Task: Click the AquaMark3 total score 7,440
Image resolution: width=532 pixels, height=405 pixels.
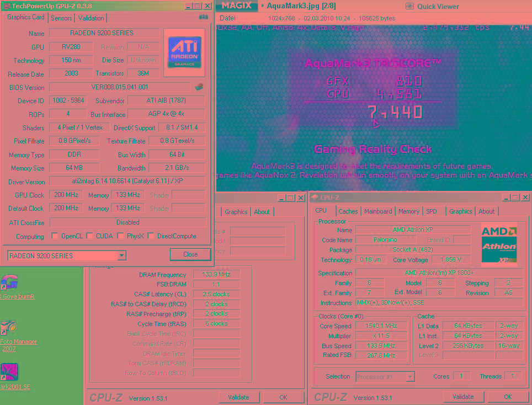Action: click(396, 112)
